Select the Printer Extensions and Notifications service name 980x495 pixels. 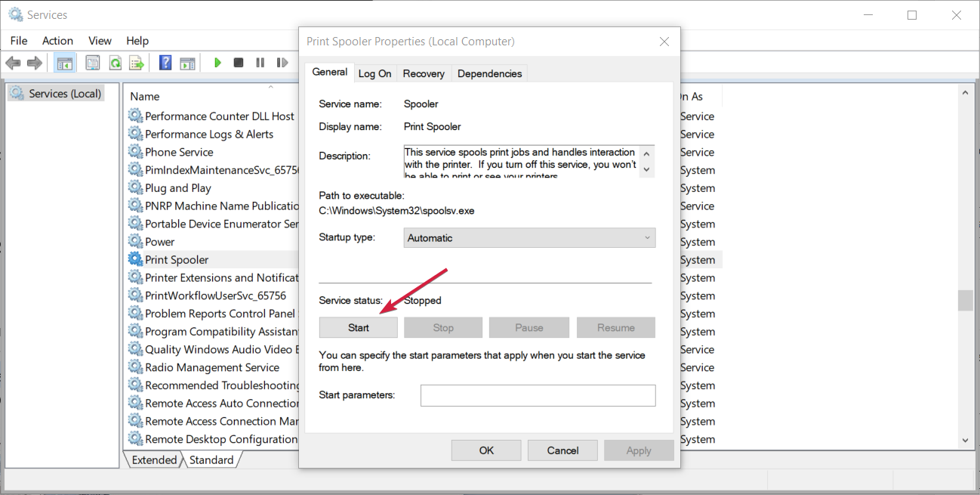222,277
